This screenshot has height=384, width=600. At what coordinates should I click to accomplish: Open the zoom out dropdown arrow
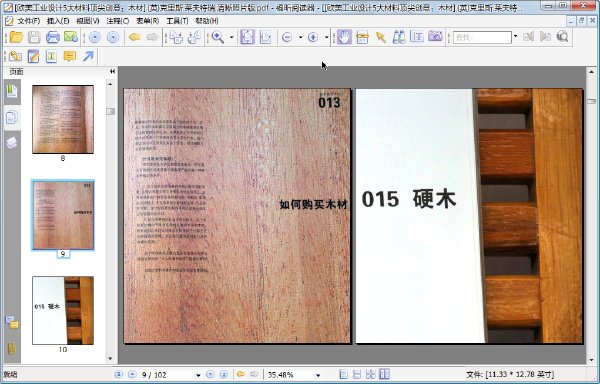coord(300,37)
